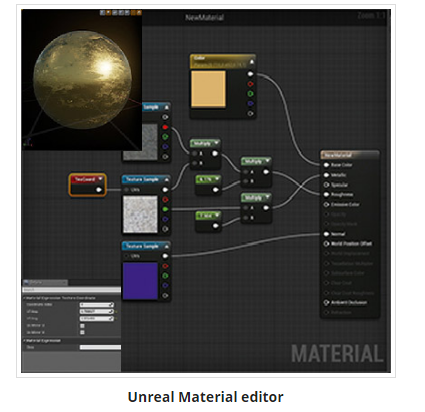Toggle the Un Mirror U checkbox

(82, 326)
